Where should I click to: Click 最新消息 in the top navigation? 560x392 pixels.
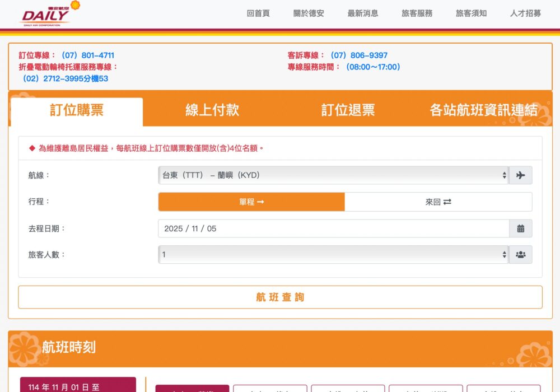coord(361,13)
